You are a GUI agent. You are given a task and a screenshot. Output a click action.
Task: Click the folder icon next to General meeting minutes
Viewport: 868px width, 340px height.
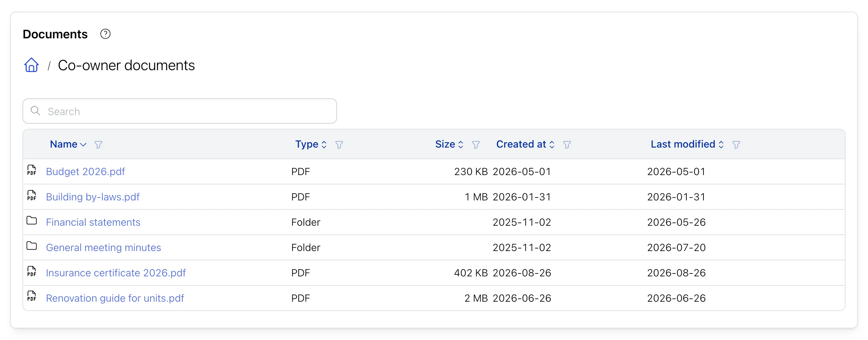point(32,246)
